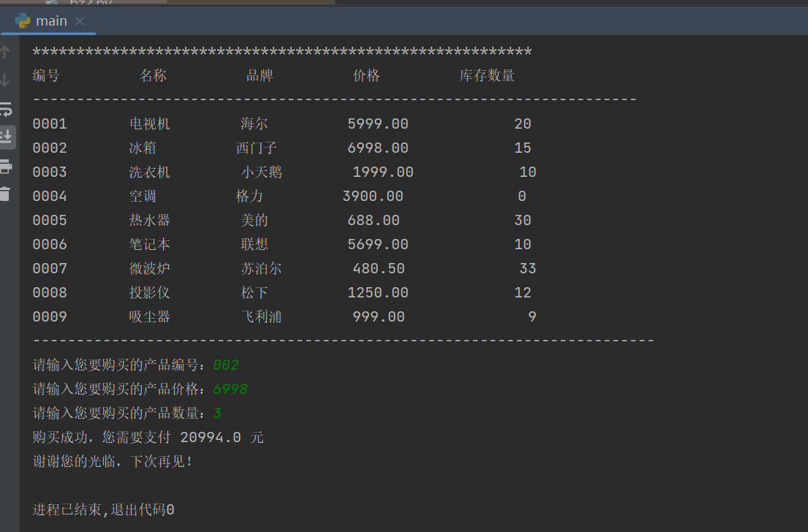Click line 谢谢您的光临，下次再见！
Image resolution: width=808 pixels, height=532 pixels.
(113, 461)
